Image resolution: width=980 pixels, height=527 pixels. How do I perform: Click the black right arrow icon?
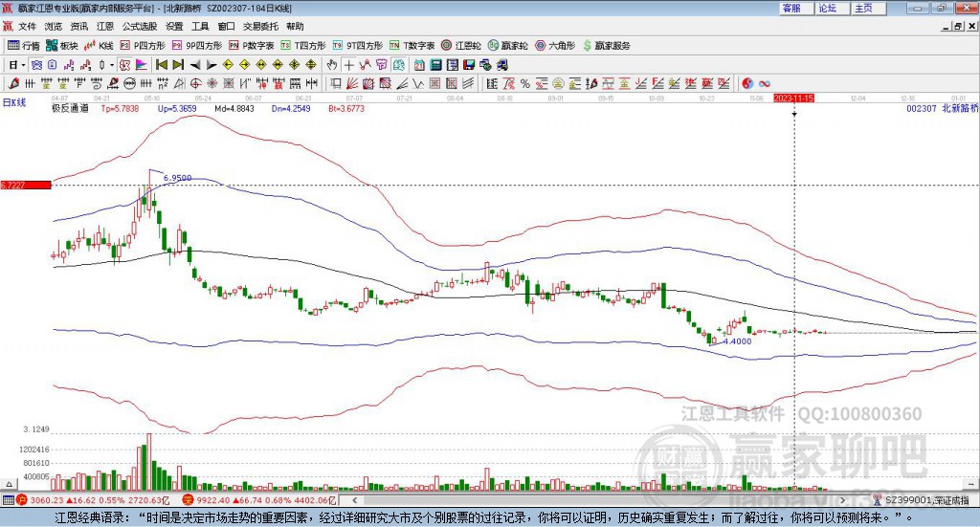coord(212,65)
